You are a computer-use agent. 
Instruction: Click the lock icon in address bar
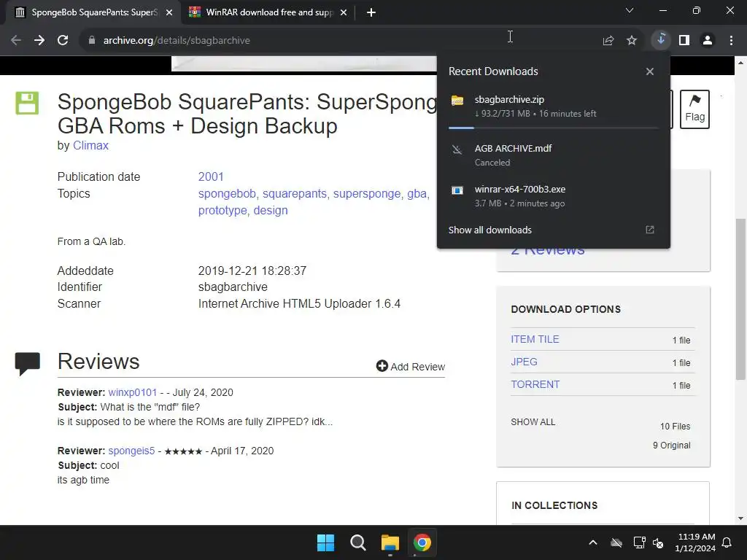click(91, 41)
